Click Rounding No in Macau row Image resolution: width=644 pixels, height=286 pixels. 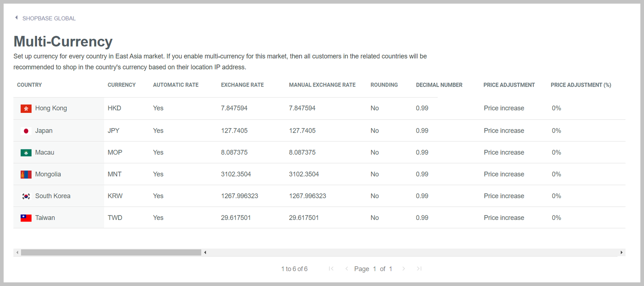tap(375, 152)
